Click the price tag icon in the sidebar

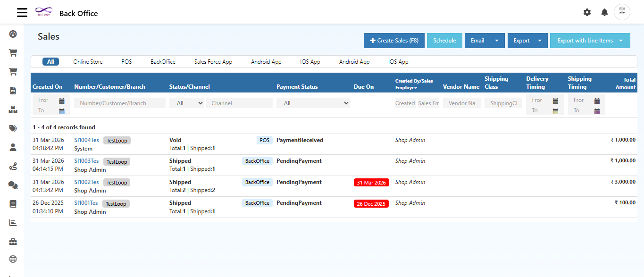(x=13, y=128)
